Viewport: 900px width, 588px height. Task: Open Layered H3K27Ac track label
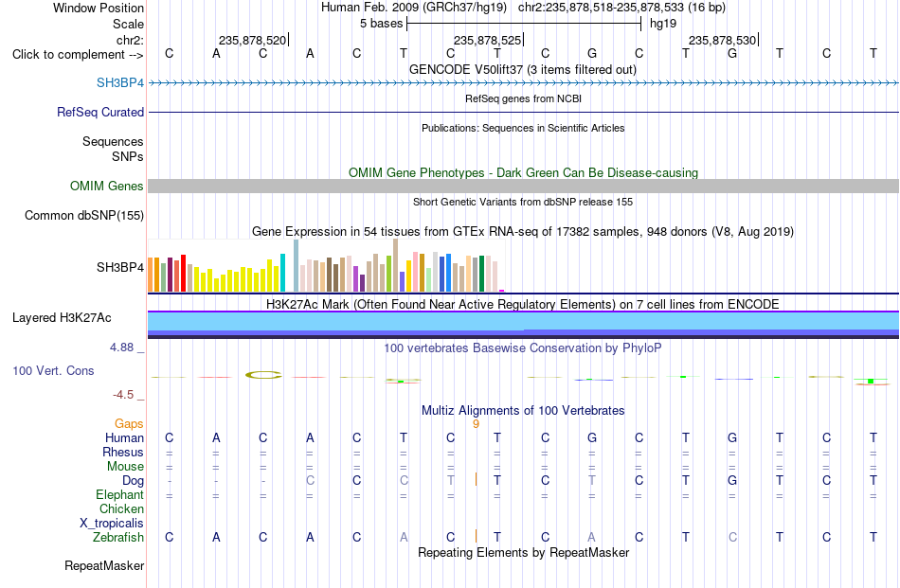(x=62, y=318)
